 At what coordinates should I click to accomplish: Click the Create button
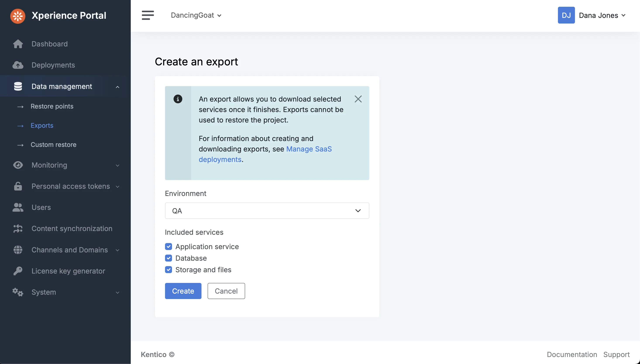tap(183, 291)
